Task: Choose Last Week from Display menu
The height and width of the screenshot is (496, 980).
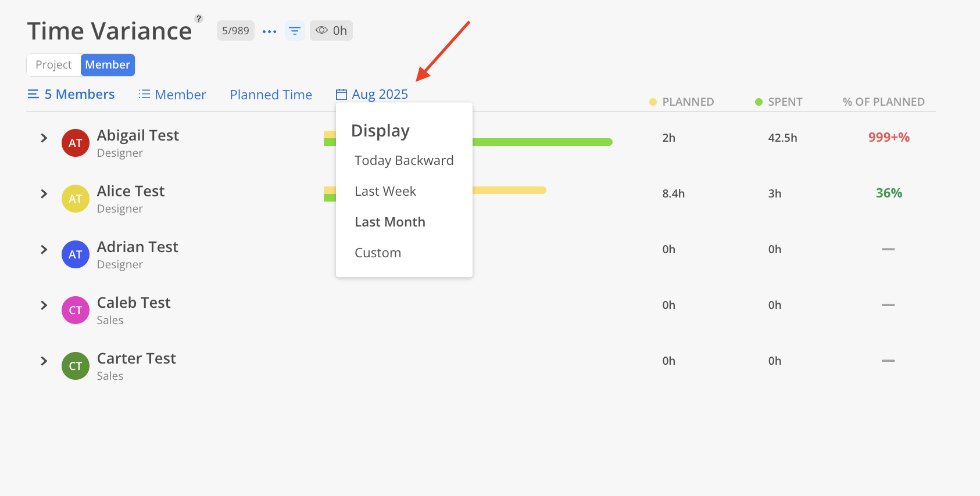Action: pyautogui.click(x=385, y=191)
